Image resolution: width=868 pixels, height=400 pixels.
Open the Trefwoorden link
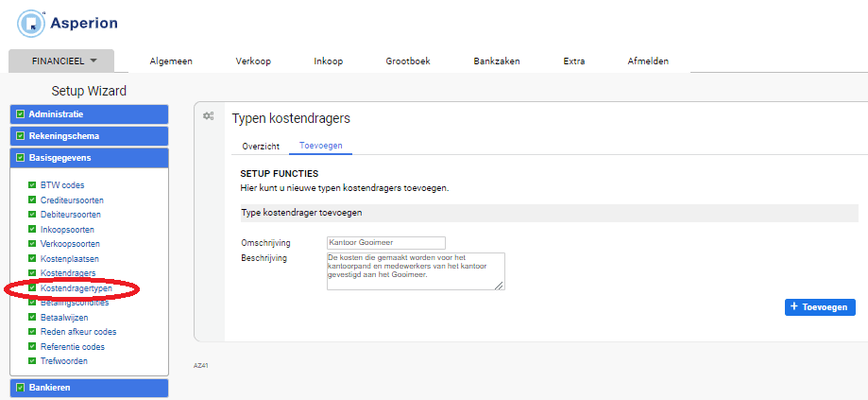[x=63, y=361]
